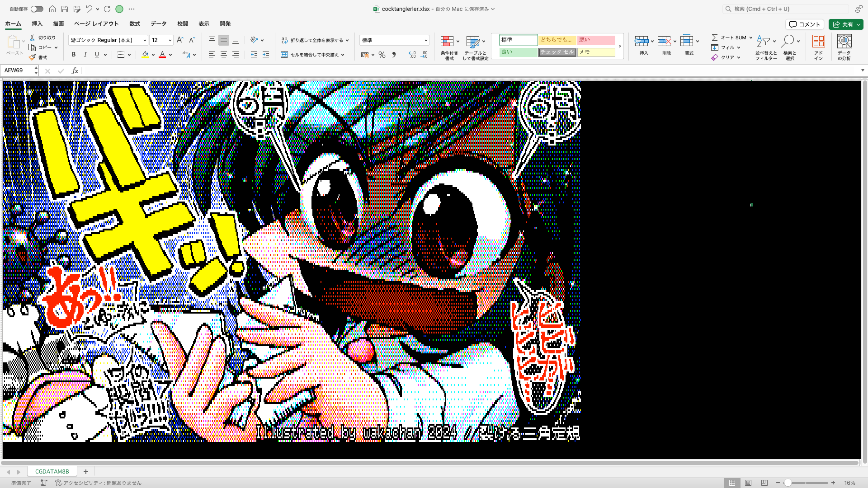Click the フィル fill button
The image size is (868, 488).
pyautogui.click(x=726, y=47)
